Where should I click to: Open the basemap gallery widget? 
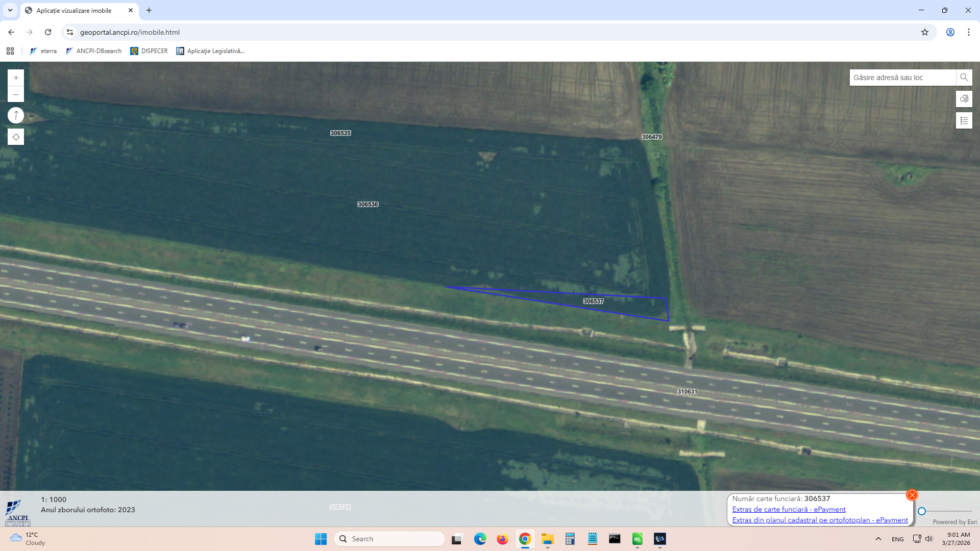coord(964,99)
